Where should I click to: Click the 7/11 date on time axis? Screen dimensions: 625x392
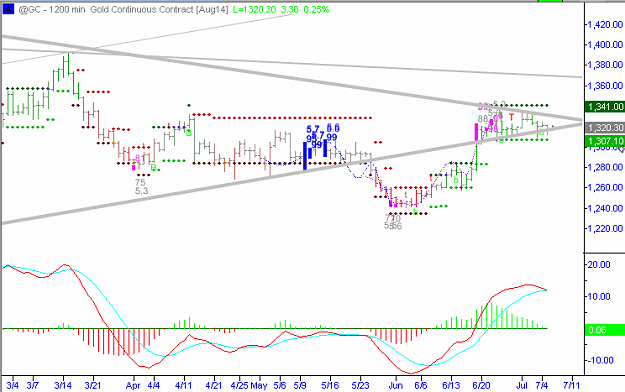[571, 386]
